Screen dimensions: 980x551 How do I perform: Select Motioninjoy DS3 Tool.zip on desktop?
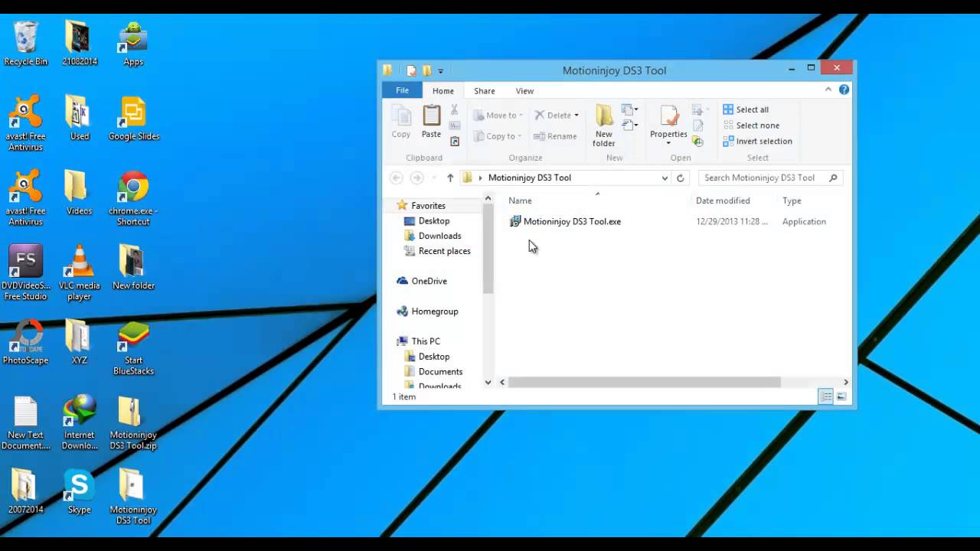tap(133, 422)
